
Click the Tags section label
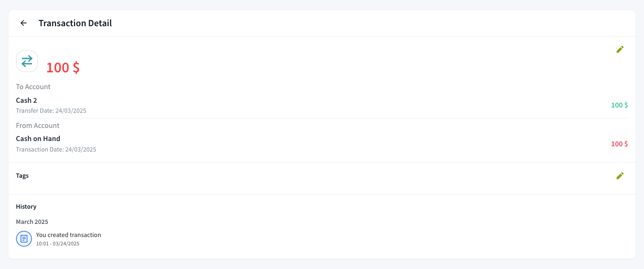(23, 176)
